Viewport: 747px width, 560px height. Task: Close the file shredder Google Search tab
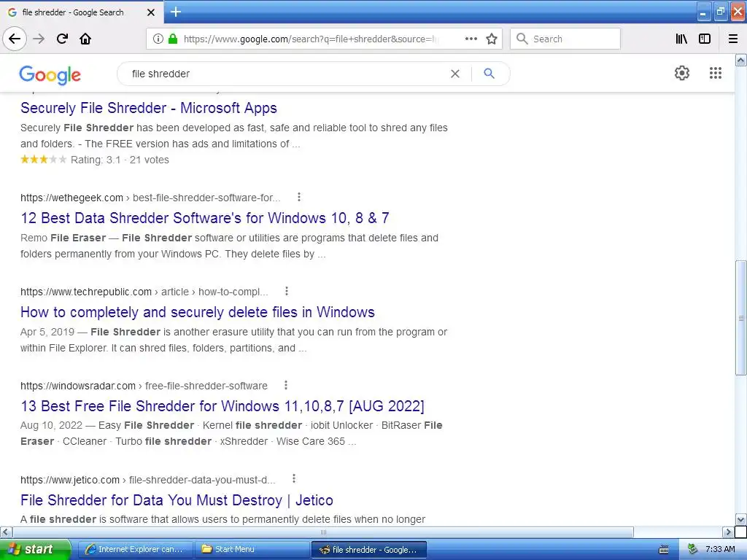[x=150, y=12]
